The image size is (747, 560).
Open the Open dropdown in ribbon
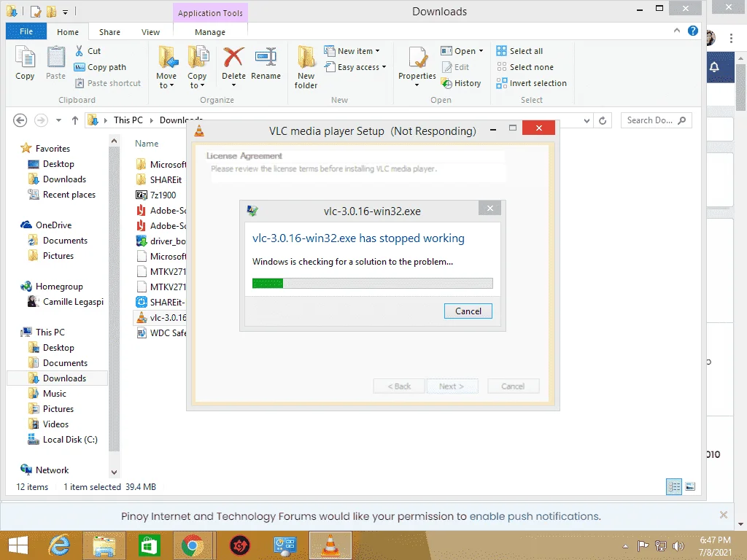[462, 51]
